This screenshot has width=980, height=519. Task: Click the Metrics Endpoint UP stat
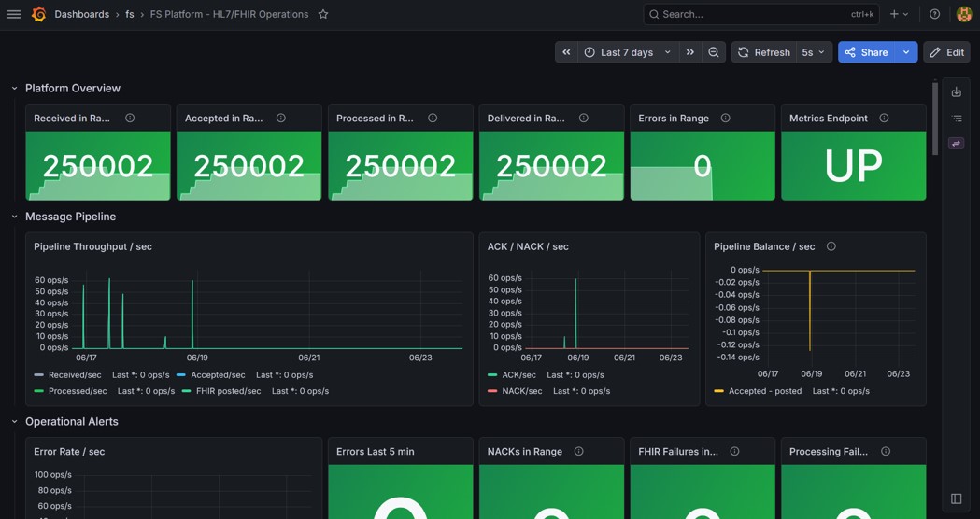point(854,166)
